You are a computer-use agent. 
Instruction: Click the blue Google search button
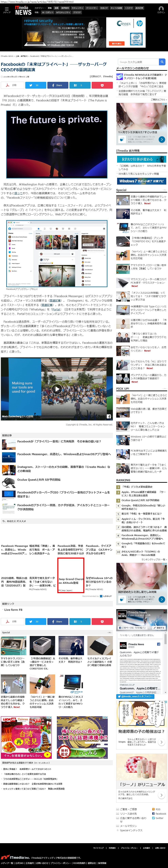(x=162, y=62)
